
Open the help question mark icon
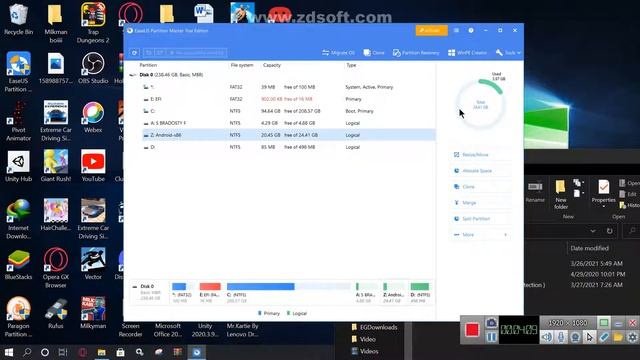pos(471,31)
